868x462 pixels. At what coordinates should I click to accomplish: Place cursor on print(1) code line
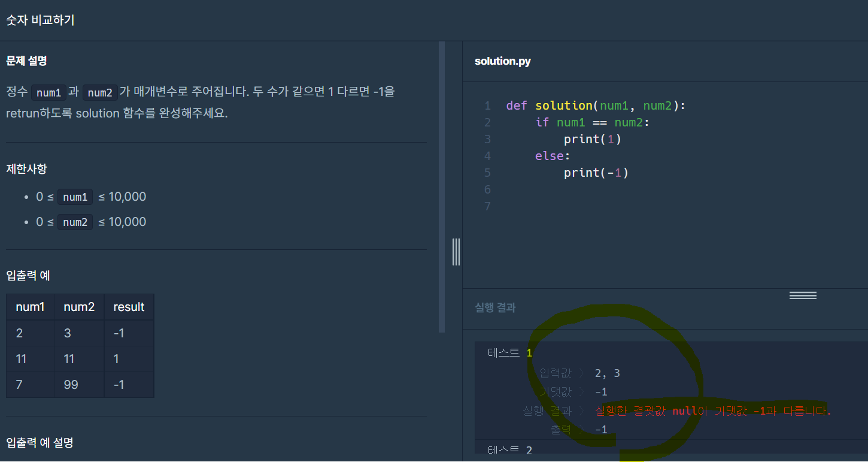click(593, 139)
